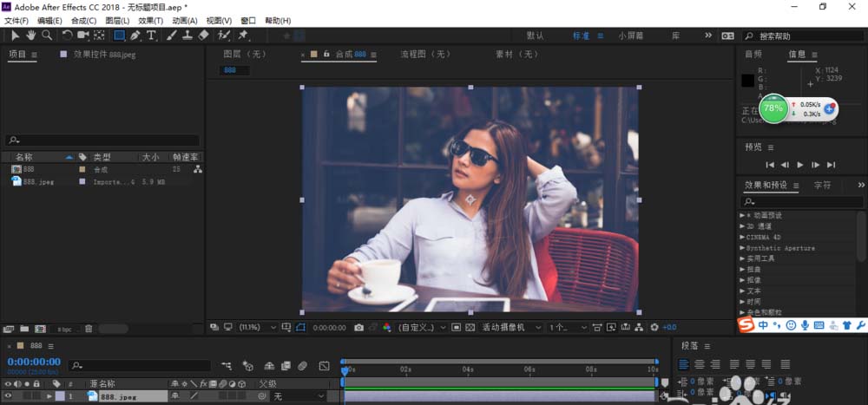The width and height of the screenshot is (868, 405).
Task: Hide shy layers toggle in timeline
Action: pos(270,366)
